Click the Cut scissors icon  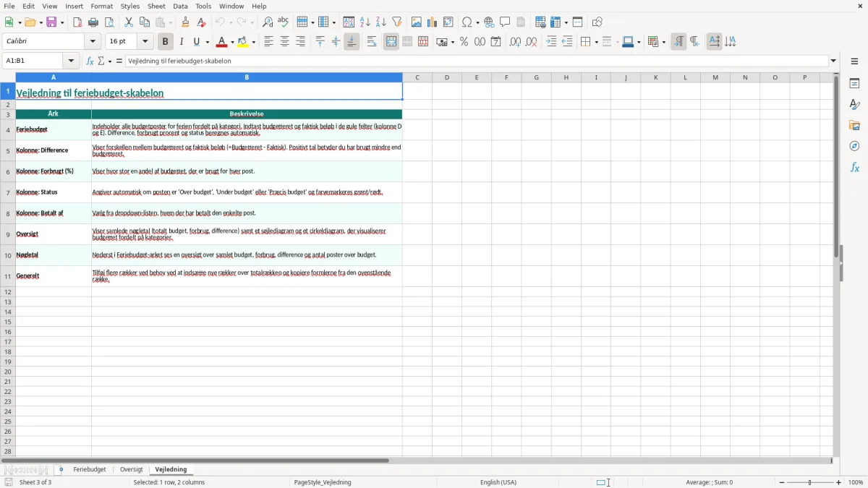129,22
